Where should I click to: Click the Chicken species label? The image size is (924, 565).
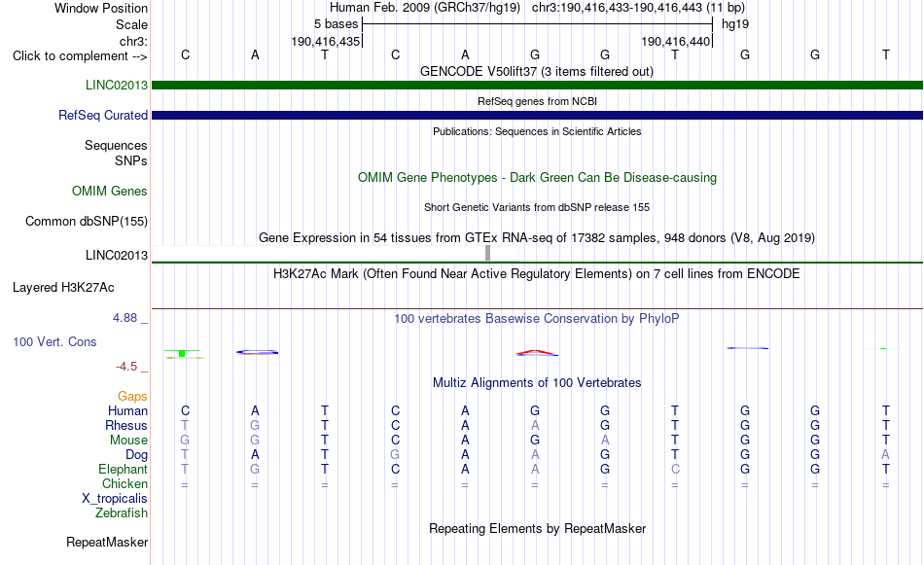click(x=124, y=484)
